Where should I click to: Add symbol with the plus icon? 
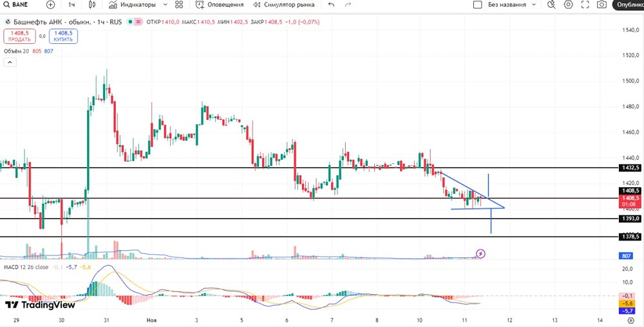[50, 5]
